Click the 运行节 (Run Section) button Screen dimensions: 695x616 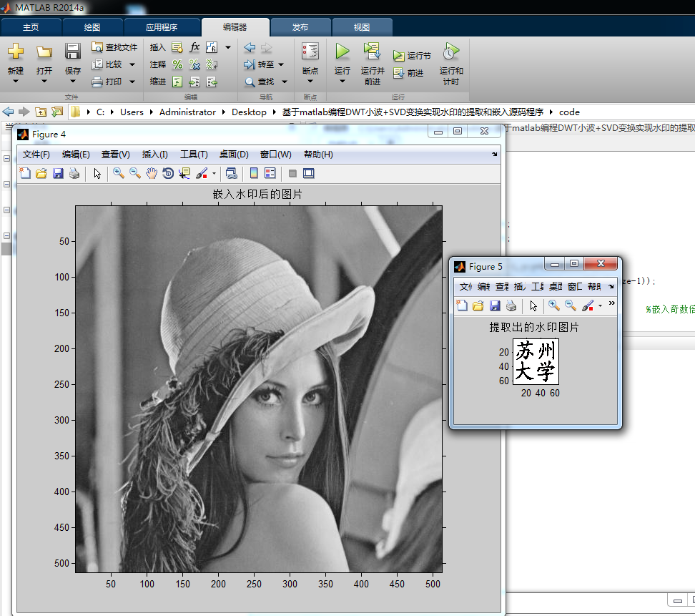412,56
